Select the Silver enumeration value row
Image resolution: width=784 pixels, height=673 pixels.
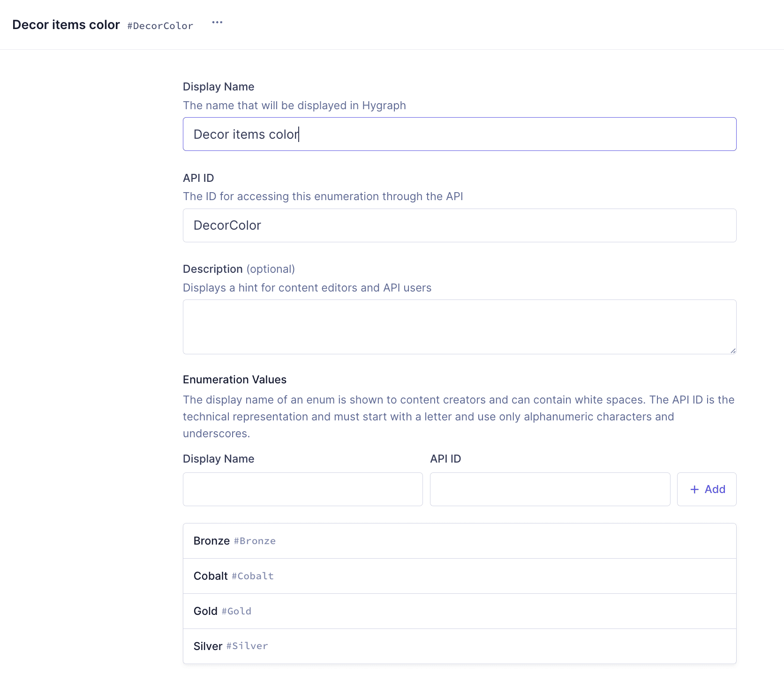click(x=459, y=646)
